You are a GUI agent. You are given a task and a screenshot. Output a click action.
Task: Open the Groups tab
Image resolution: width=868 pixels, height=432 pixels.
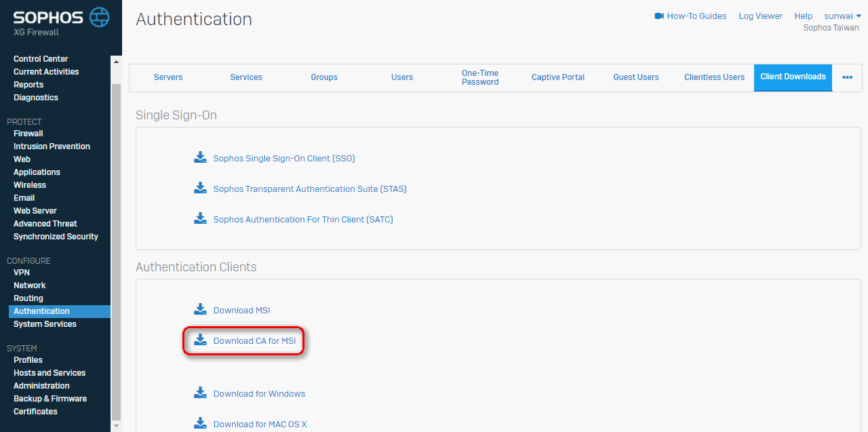coord(324,77)
